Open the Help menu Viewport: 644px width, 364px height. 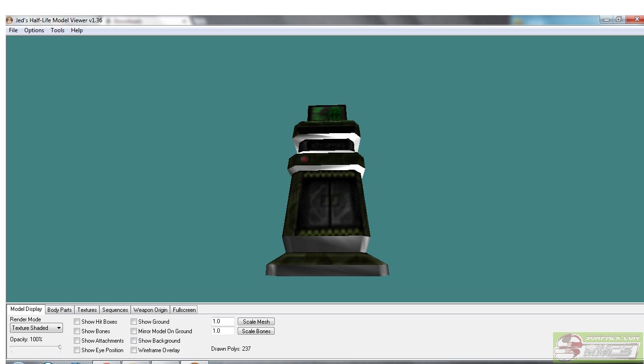(x=77, y=30)
